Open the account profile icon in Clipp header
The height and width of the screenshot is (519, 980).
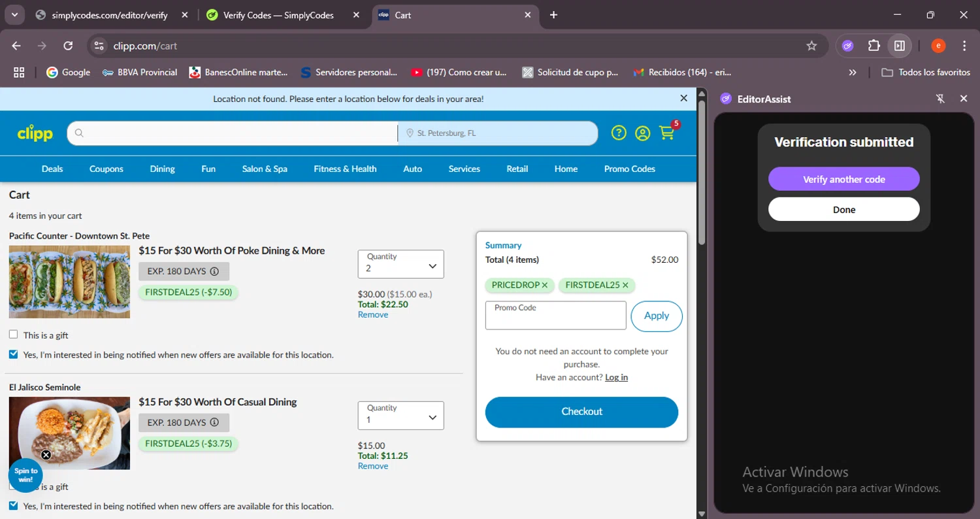click(642, 133)
